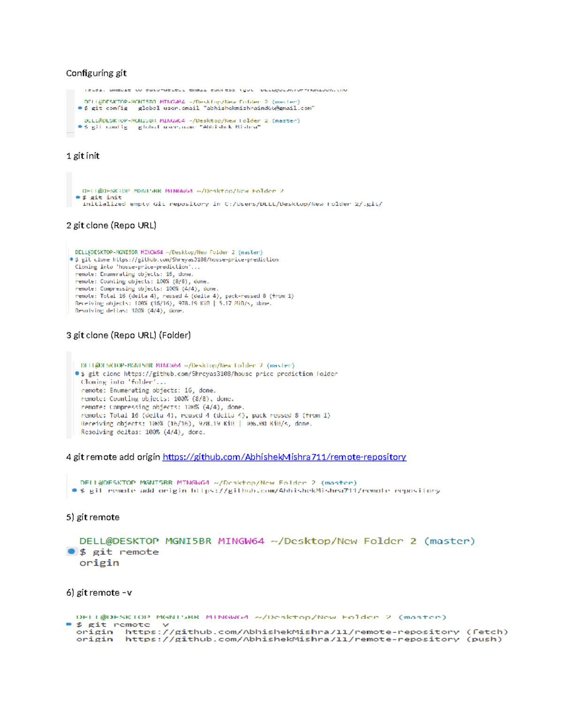Image resolution: width=563 pixels, height=728 pixels.
Task: Click the 'origin' output under git remote
Action: pyautogui.click(x=99, y=563)
